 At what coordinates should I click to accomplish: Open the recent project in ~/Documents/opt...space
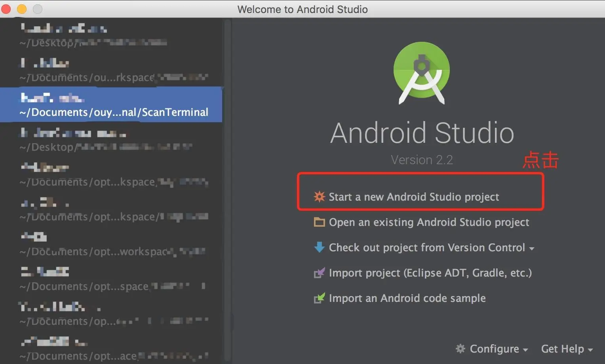coord(111,279)
